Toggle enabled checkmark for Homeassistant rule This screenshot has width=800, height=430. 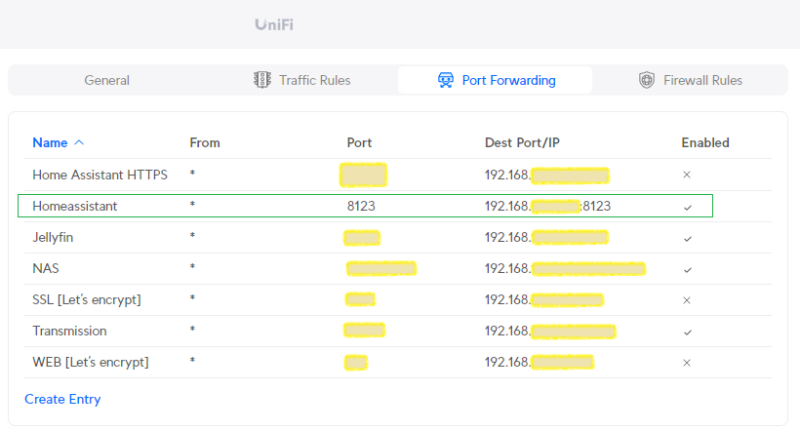[688, 208]
